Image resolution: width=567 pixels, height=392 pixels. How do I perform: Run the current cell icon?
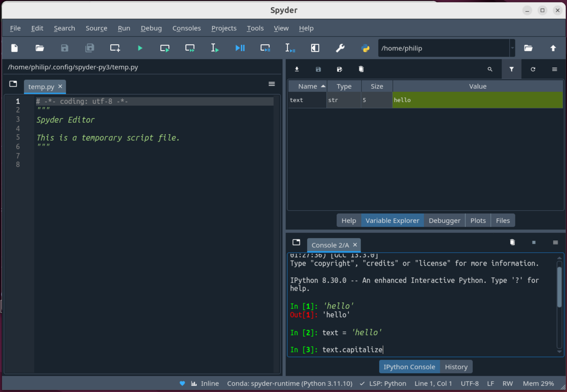tap(165, 48)
